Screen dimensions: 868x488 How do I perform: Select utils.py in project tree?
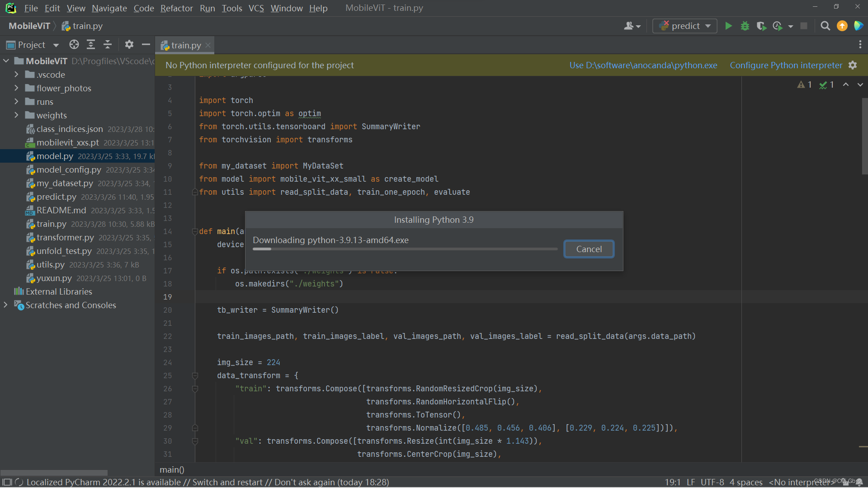point(77,264)
